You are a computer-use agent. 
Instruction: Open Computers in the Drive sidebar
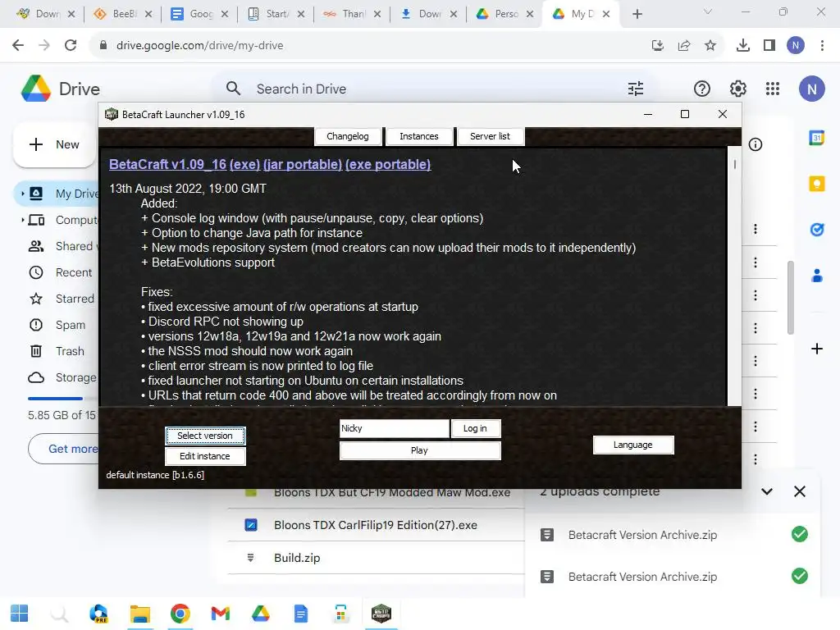pyautogui.click(x=64, y=220)
